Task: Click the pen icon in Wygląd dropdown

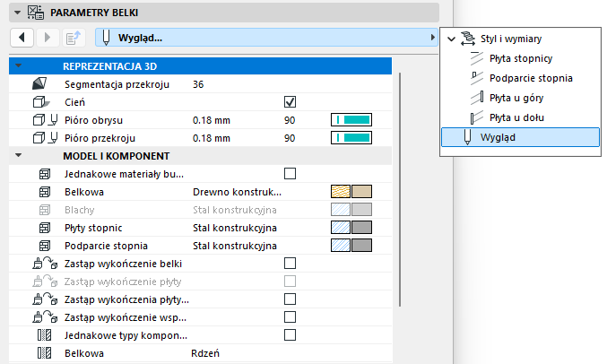Action: [106, 38]
